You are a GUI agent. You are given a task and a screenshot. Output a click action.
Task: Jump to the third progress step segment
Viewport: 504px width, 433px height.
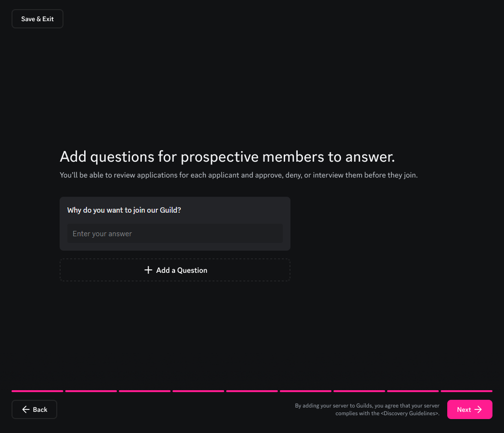145,391
